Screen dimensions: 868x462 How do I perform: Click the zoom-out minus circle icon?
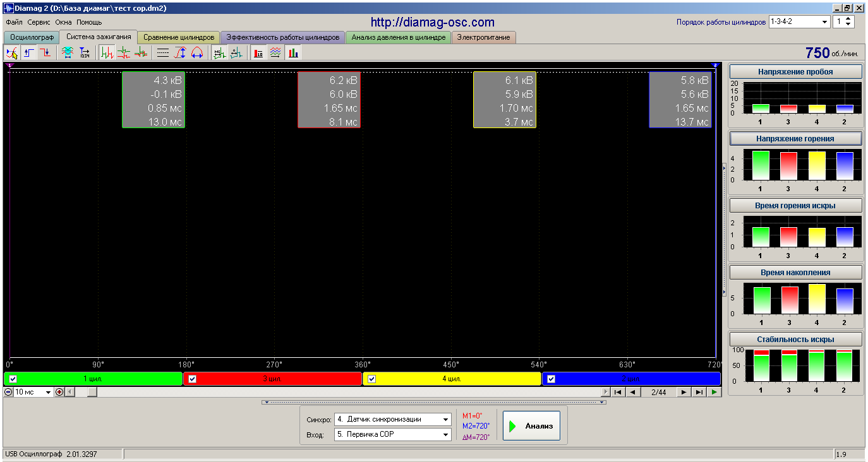coord(8,392)
